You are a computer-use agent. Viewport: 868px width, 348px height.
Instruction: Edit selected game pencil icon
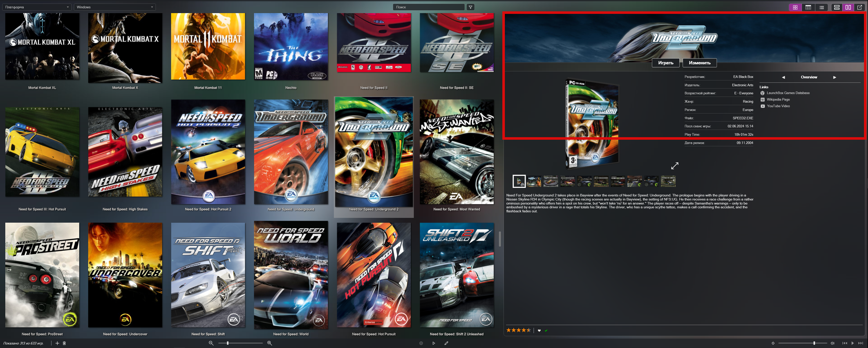tap(446, 343)
